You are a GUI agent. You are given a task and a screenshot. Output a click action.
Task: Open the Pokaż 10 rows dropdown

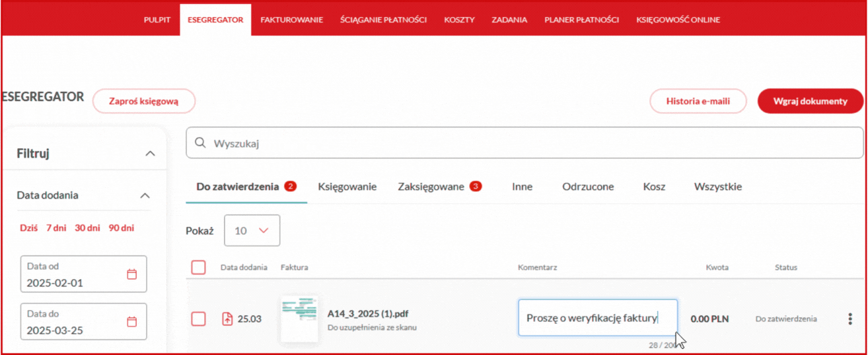coord(252,231)
